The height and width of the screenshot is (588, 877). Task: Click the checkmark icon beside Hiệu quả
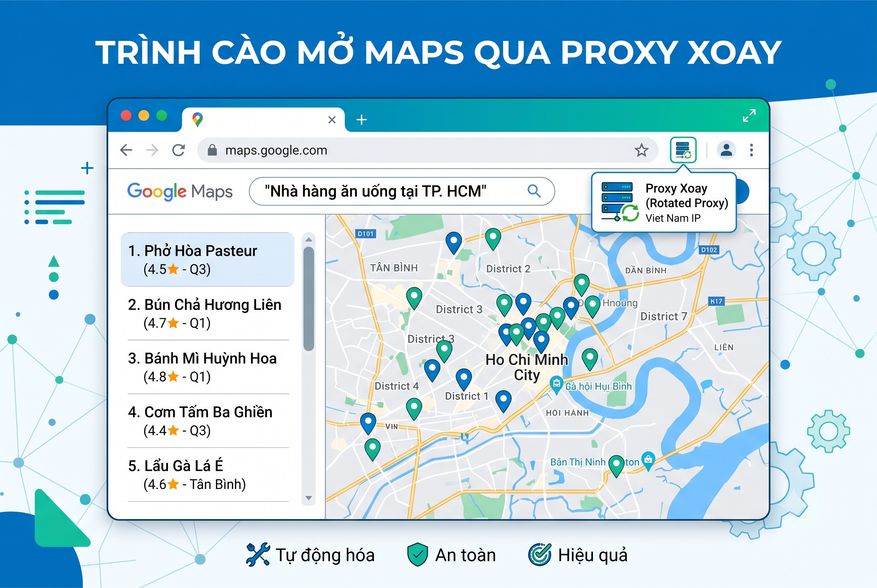click(540, 554)
